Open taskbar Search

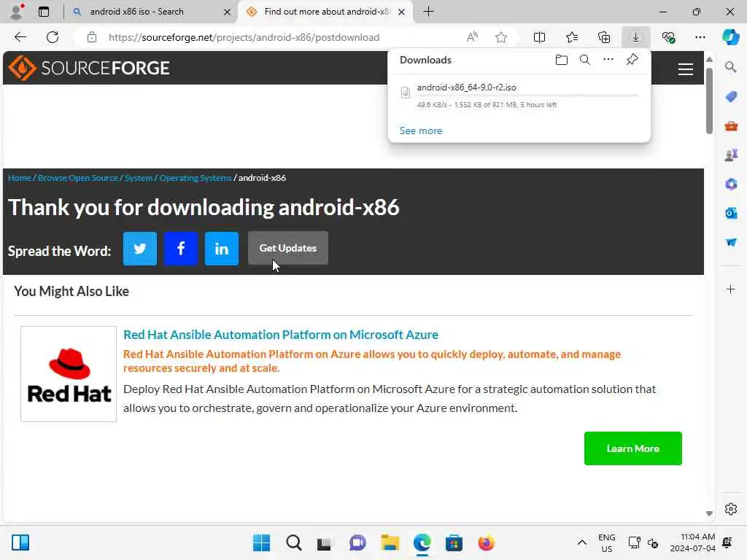tap(293, 542)
